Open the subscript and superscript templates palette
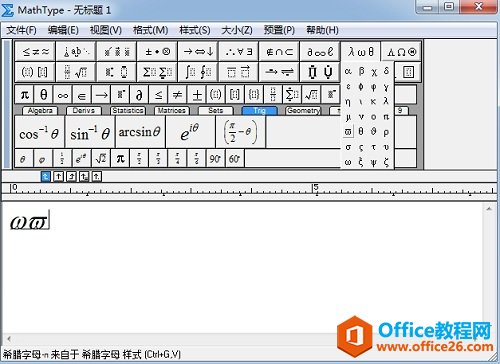The image size is (500, 364). click(x=117, y=72)
